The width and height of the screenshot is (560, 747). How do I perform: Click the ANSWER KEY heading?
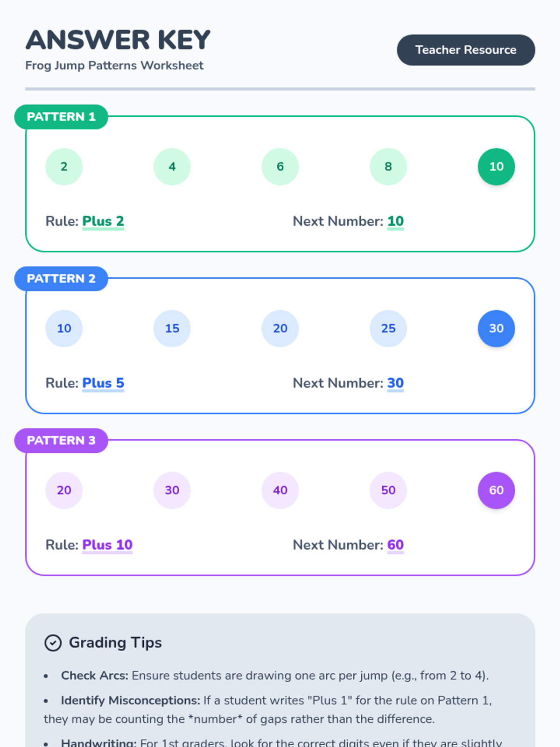pos(118,40)
